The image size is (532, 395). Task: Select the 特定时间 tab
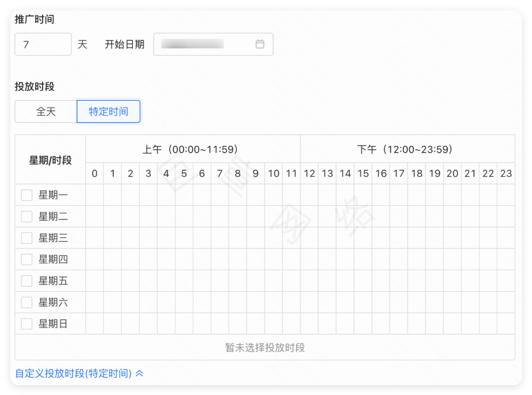click(108, 111)
